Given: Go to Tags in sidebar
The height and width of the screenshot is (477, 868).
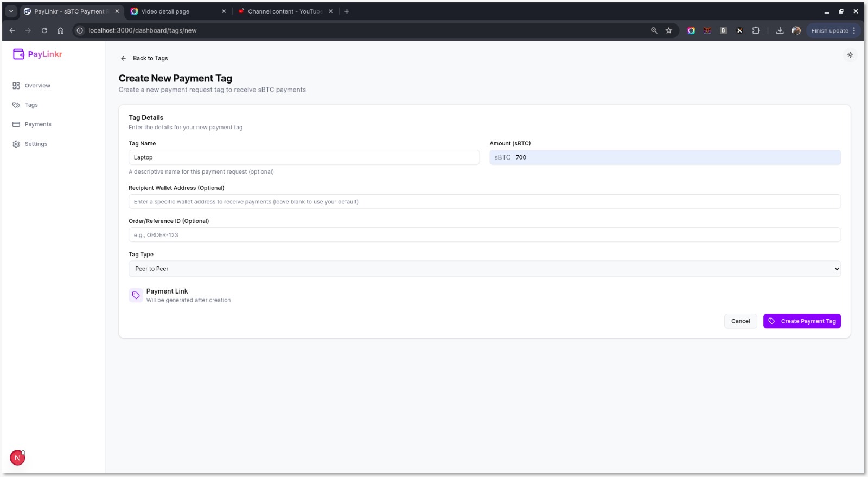Looking at the screenshot, I should [x=25, y=105].
